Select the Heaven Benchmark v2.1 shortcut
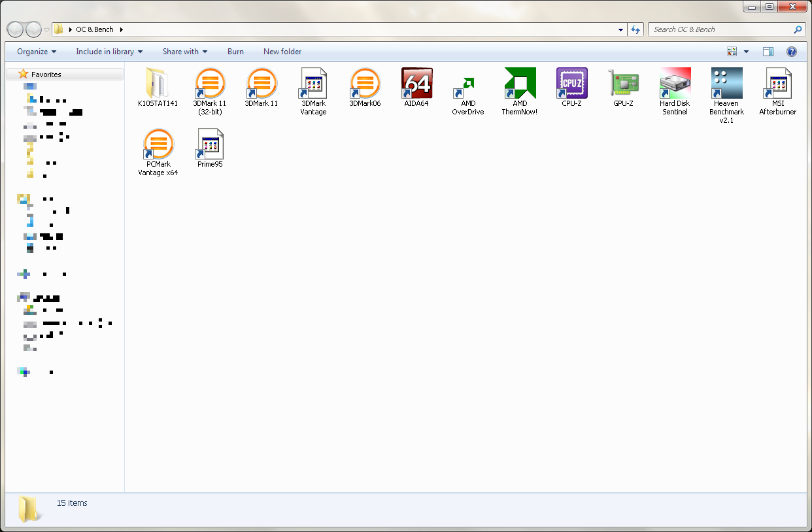Screen dimensions: 812x532 726,95
